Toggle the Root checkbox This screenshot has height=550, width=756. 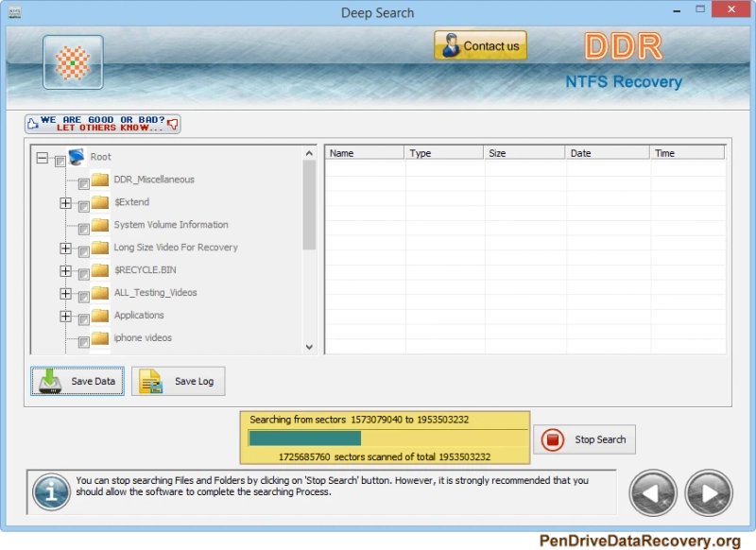coord(60,161)
